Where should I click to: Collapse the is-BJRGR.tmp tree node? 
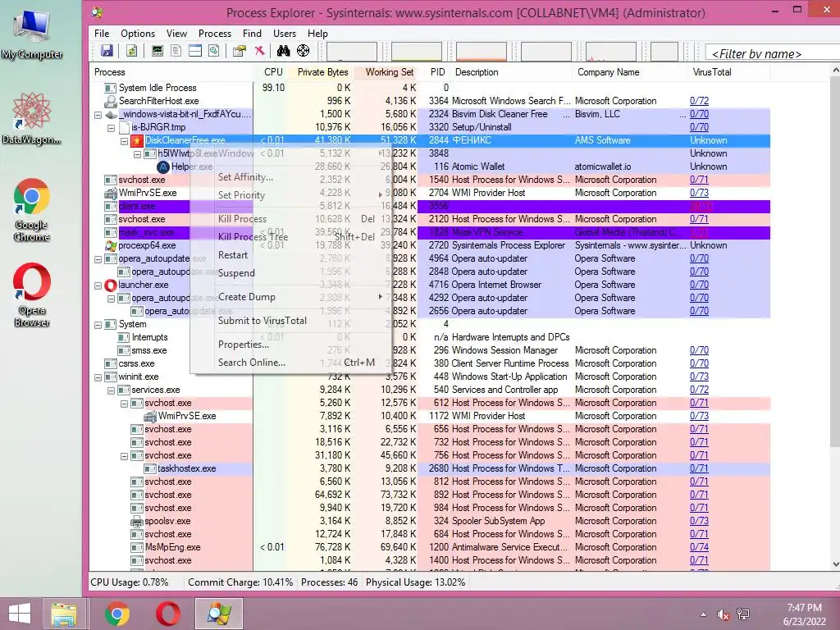pos(111,128)
